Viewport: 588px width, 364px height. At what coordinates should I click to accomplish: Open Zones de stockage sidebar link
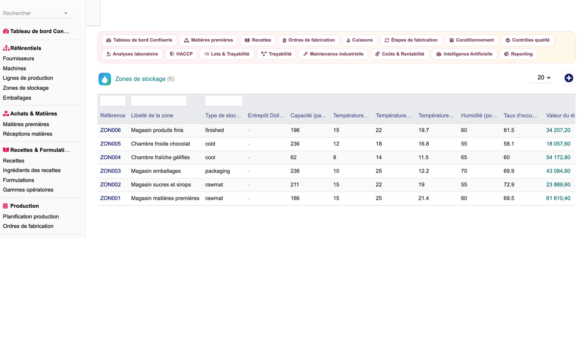coord(26,88)
